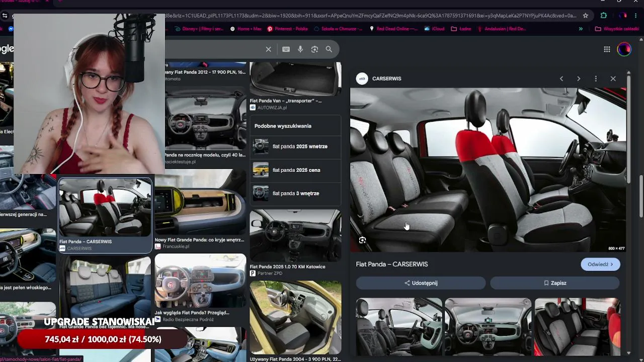Screen dimensions: 644x362
Task: Click the 'Partner ZPD' source label
Action: pos(270,274)
